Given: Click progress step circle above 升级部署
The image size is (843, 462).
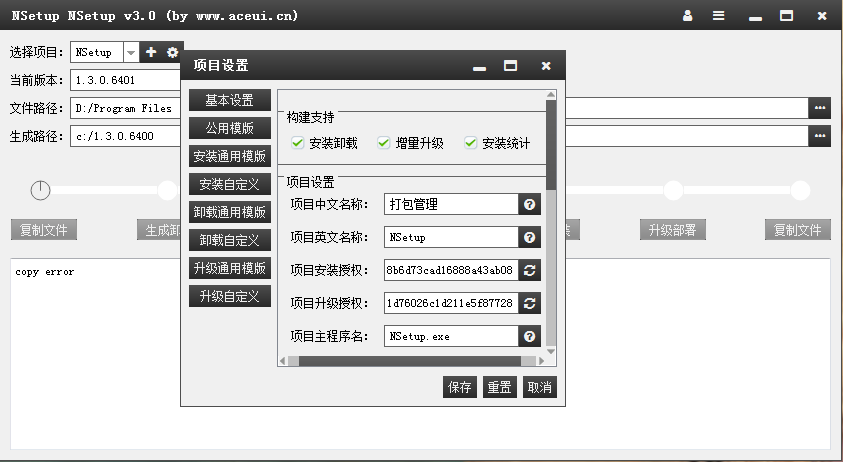Looking at the screenshot, I should [673, 190].
